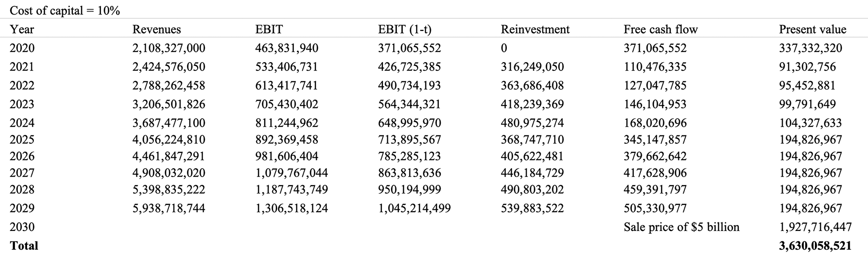Select the Present value column header
This screenshot has width=868, height=258.
click(813, 29)
